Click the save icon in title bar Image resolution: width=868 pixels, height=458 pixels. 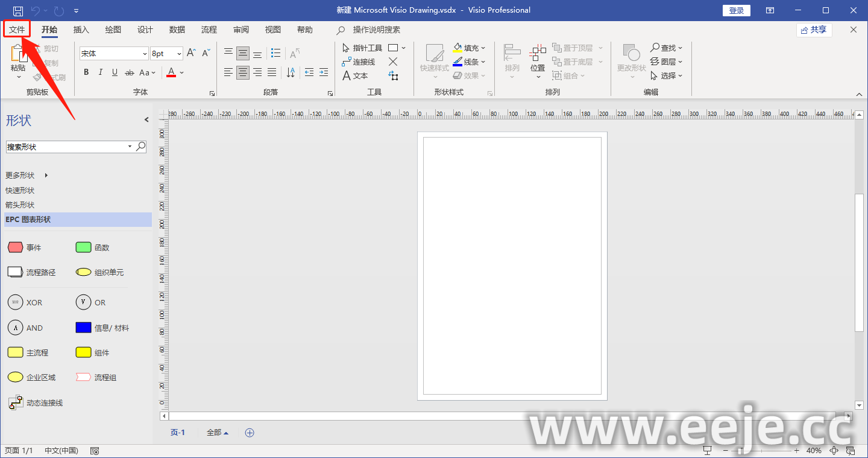point(18,10)
